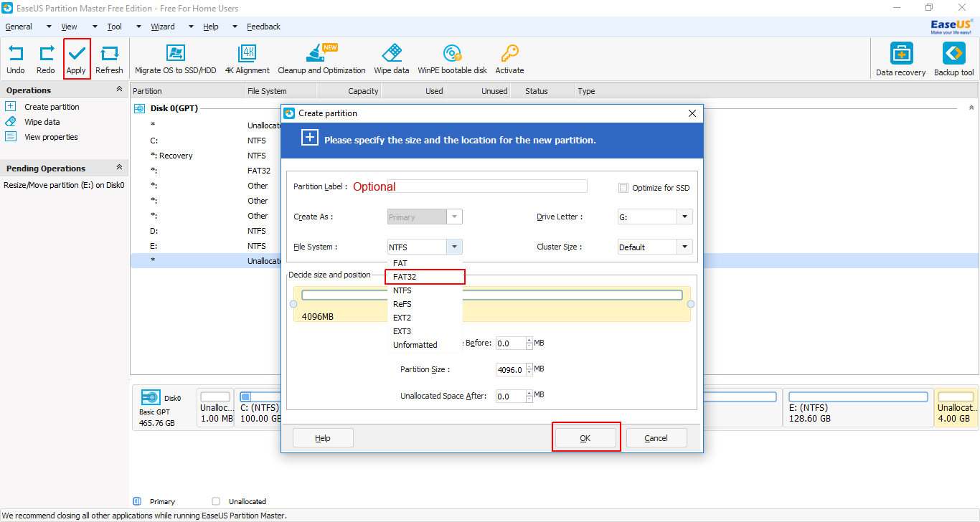Click the Disk0 drive icon in disk map
980x522 pixels.
tap(151, 398)
